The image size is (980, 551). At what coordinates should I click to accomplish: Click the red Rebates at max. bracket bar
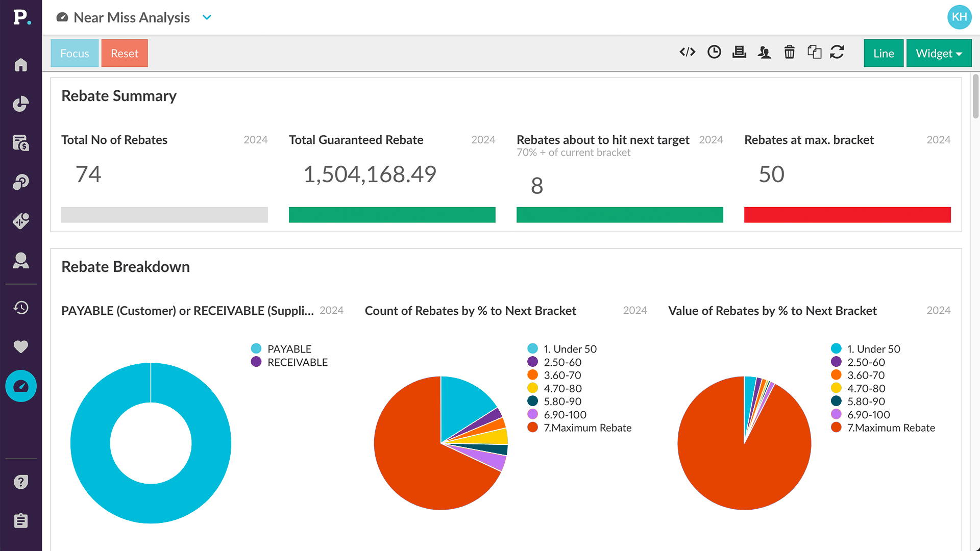point(847,215)
